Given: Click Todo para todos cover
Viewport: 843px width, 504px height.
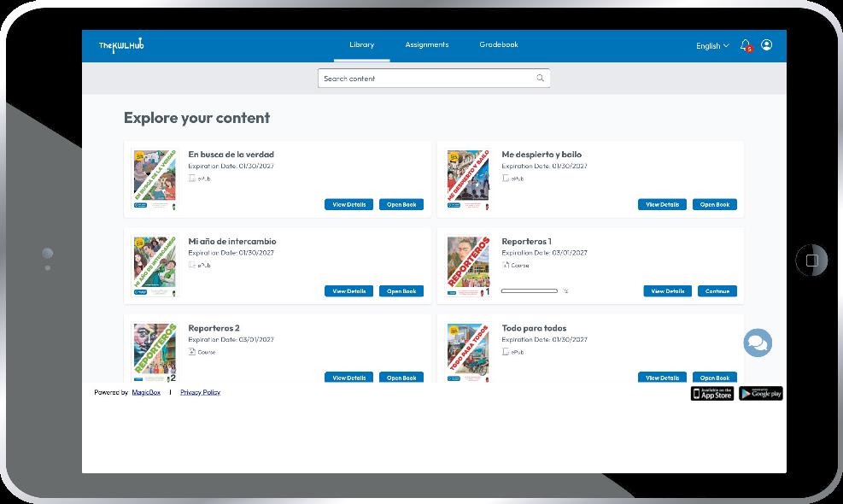Looking at the screenshot, I should coord(468,352).
